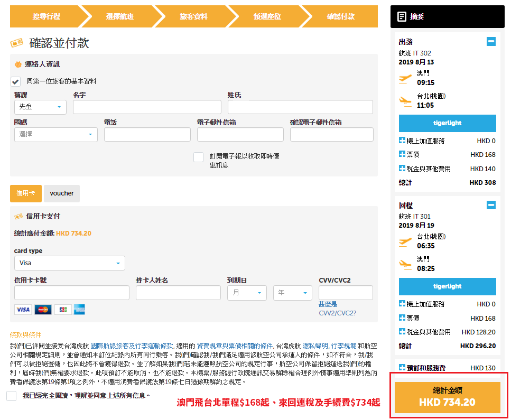
Task: Expand 稅金與其他費用 plus icon showing HKD 128.20
Action: (402, 332)
